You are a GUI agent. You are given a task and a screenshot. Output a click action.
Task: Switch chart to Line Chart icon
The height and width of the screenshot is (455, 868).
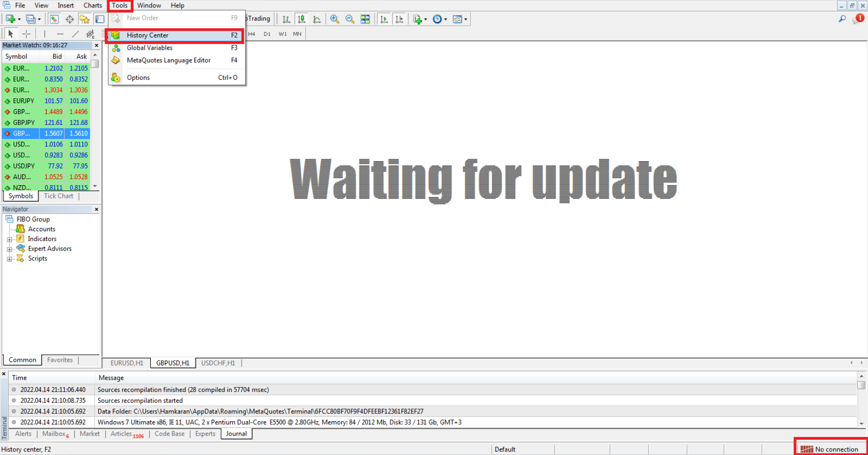[x=316, y=19]
